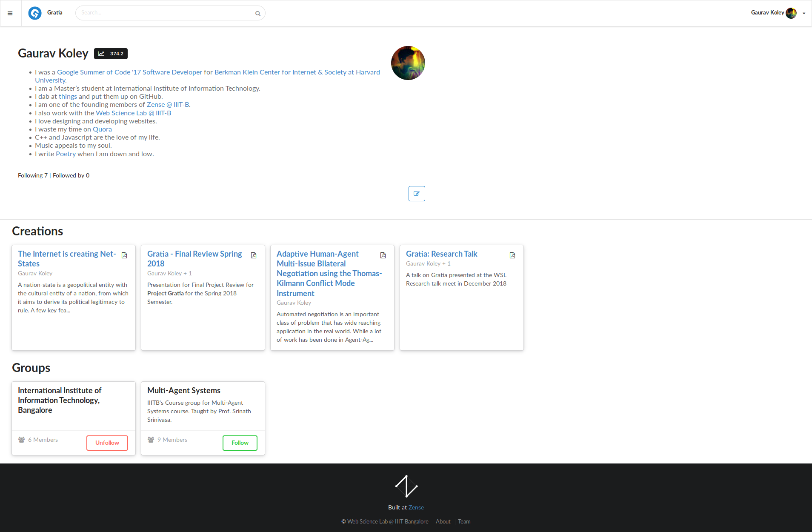Click 'Gaurav Koley + 1' under Final Review
Image resolution: width=812 pixels, height=532 pixels.
[169, 273]
